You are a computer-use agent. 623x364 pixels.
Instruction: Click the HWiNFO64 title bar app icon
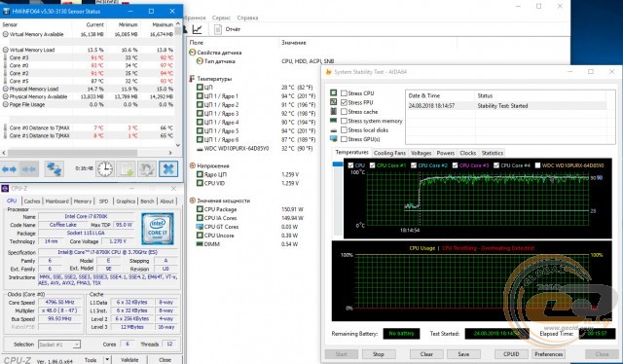click(x=6, y=11)
